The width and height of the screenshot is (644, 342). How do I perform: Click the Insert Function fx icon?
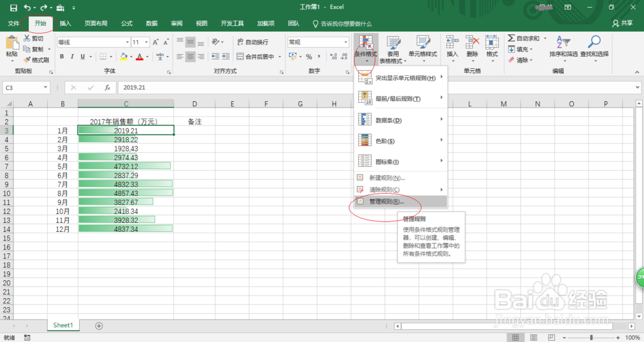[107, 88]
